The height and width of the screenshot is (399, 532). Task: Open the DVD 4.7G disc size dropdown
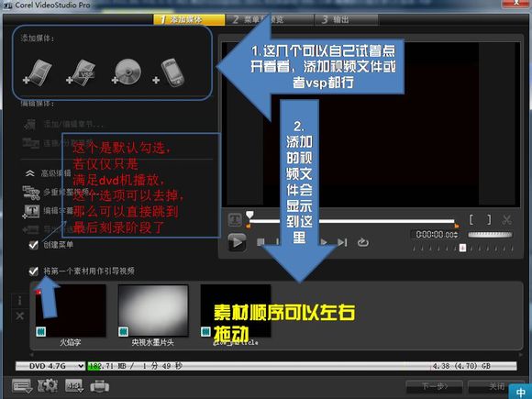pyautogui.click(x=50, y=366)
